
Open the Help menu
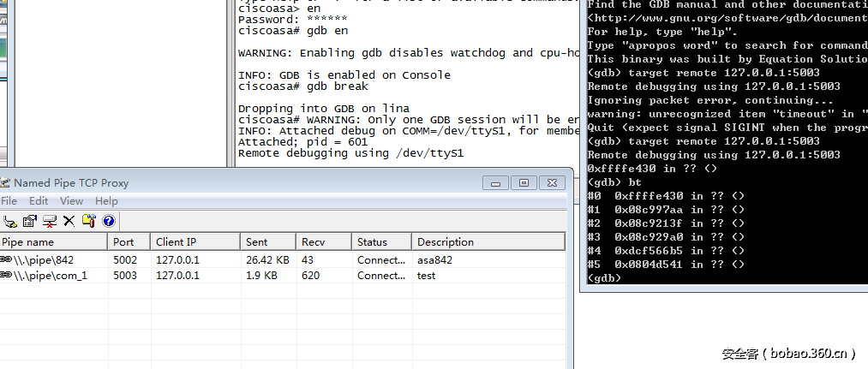[106, 201]
